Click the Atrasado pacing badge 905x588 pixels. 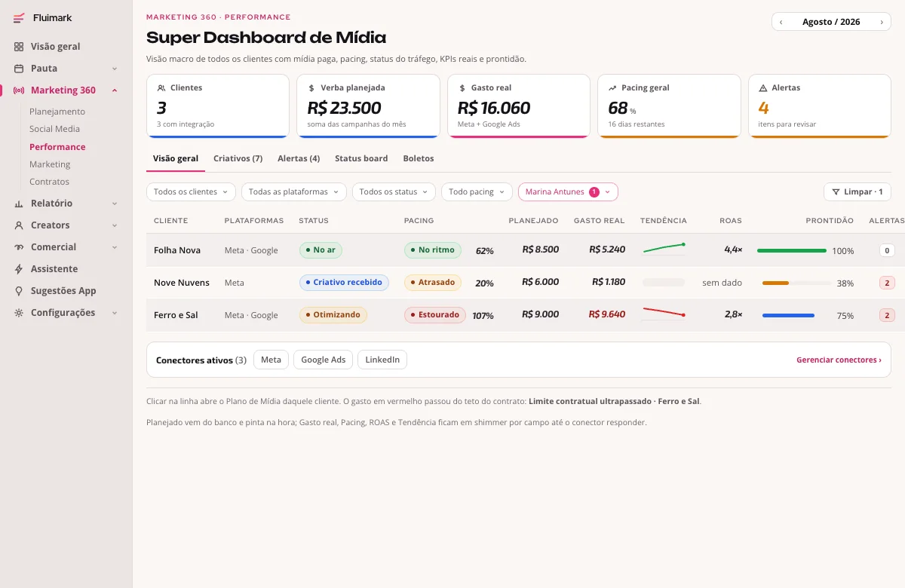click(x=433, y=283)
